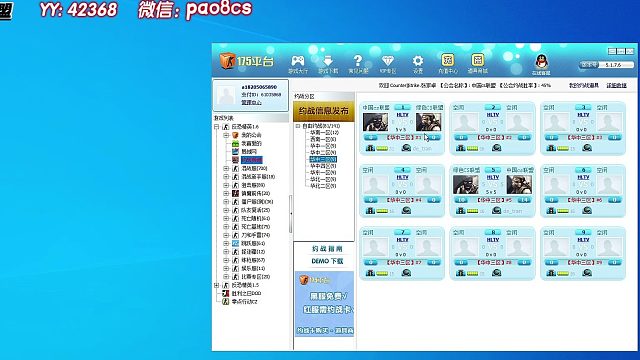Click the helmet icon in room 5 card
The height and width of the screenshot is (360, 640).
pos(496,210)
